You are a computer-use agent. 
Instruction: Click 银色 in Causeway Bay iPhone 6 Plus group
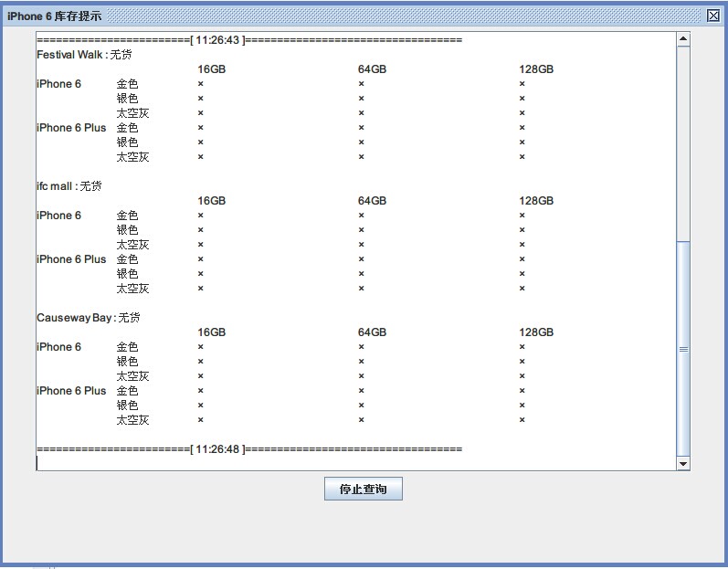click(127, 406)
